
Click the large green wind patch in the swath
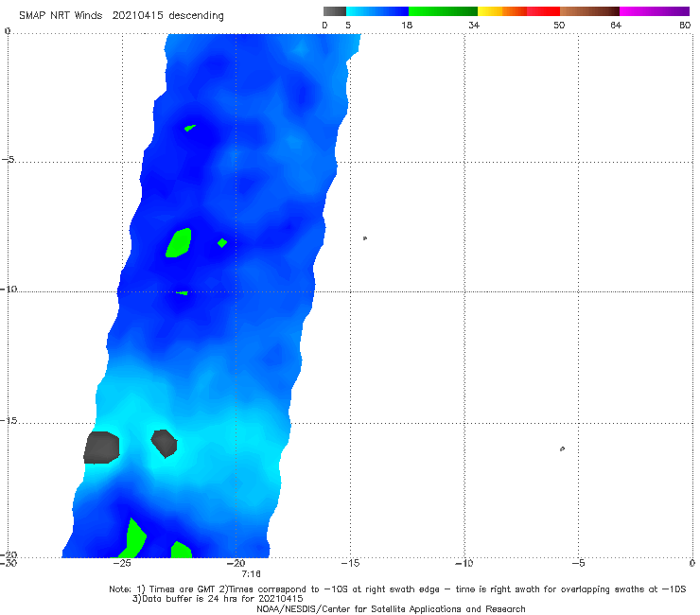coord(179,243)
